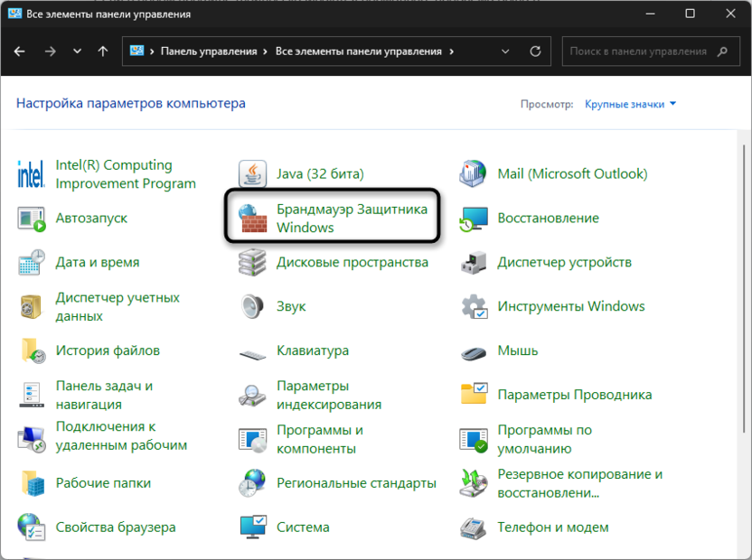Open the address bar history dropdown
Screen dimensions: 752x560
(x=507, y=51)
